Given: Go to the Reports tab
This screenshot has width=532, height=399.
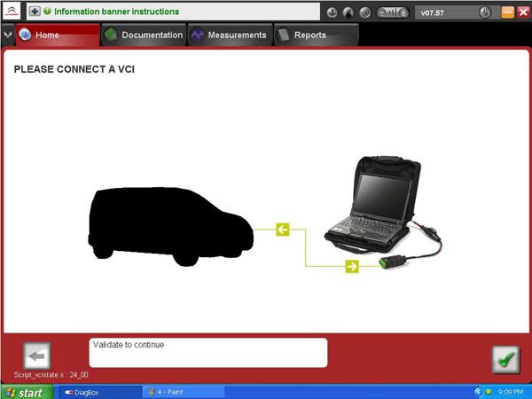Looking at the screenshot, I should [317, 35].
